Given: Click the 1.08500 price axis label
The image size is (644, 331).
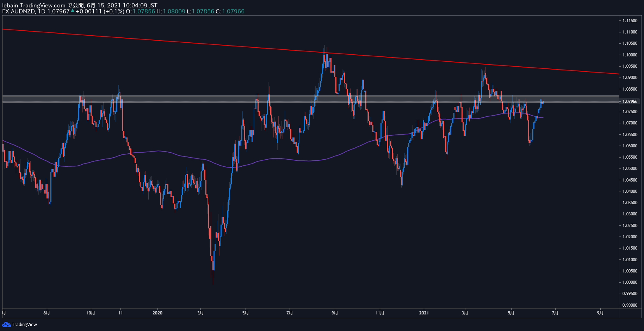Looking at the screenshot, I should [x=630, y=89].
